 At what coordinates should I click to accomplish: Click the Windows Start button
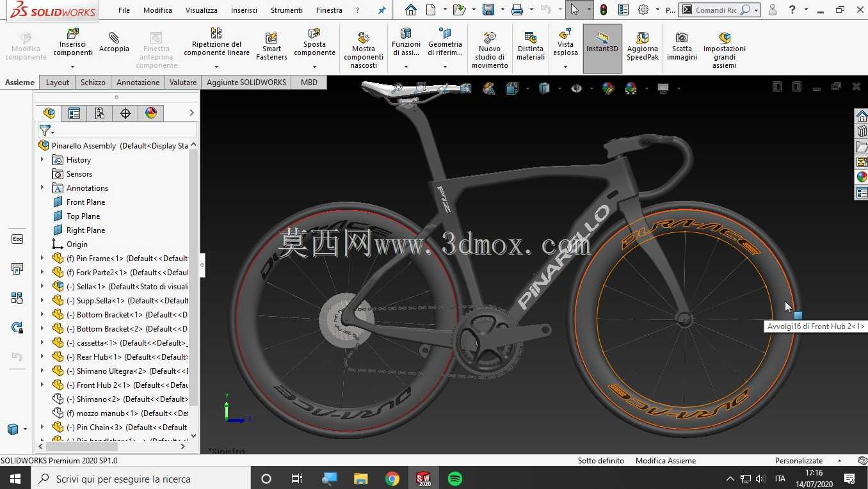pyautogui.click(x=15, y=478)
